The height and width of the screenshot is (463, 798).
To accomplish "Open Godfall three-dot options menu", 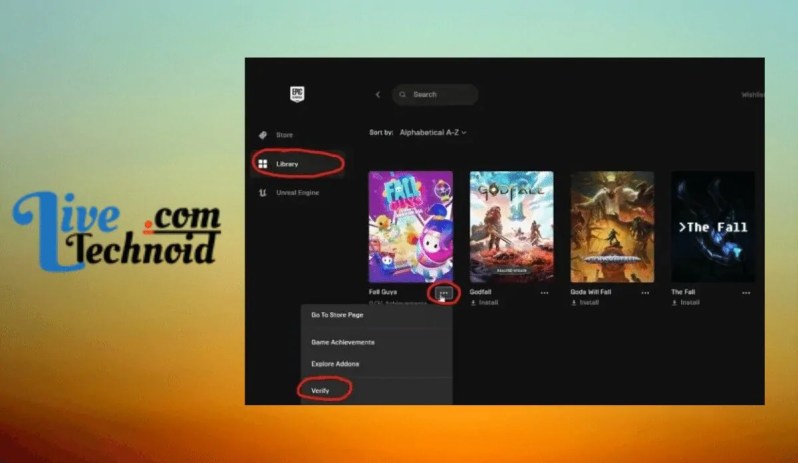I will [545, 293].
